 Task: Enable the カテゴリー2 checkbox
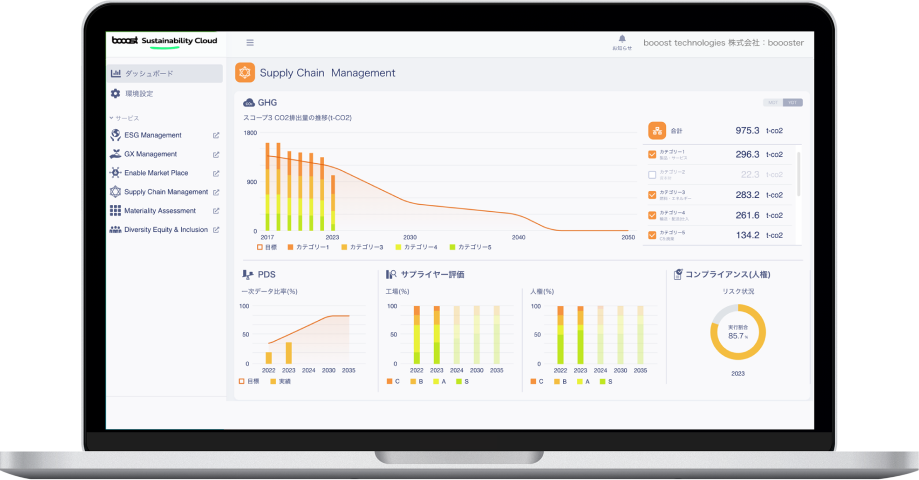click(652, 174)
